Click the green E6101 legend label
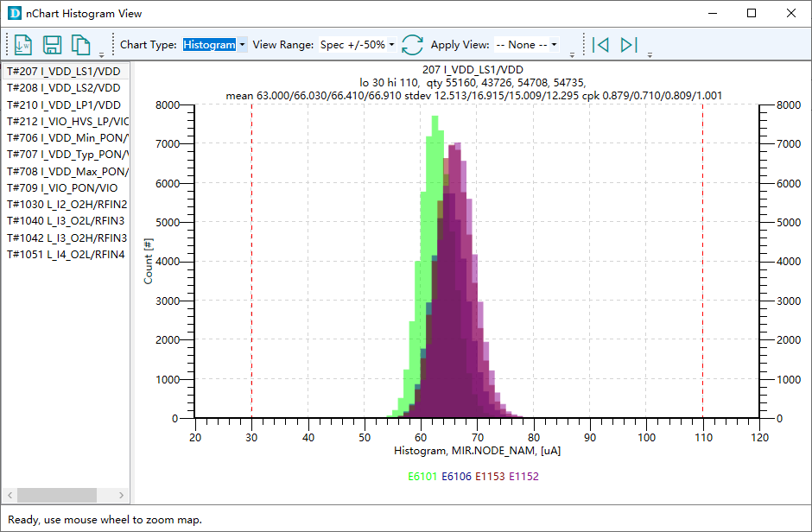This screenshot has width=812, height=532. (422, 476)
